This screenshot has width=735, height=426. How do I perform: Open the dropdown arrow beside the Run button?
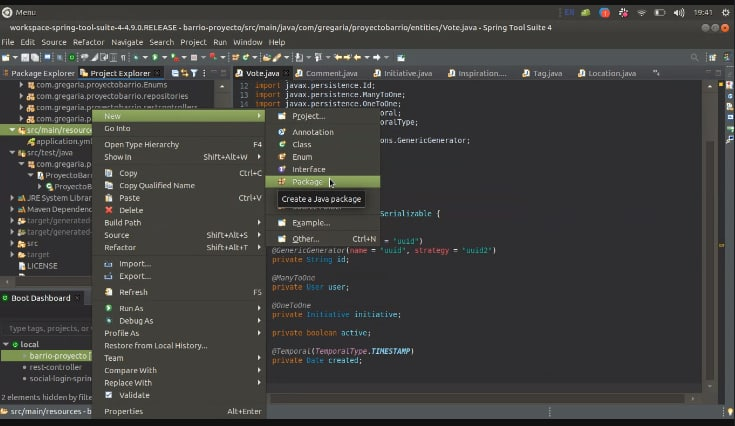point(165,58)
